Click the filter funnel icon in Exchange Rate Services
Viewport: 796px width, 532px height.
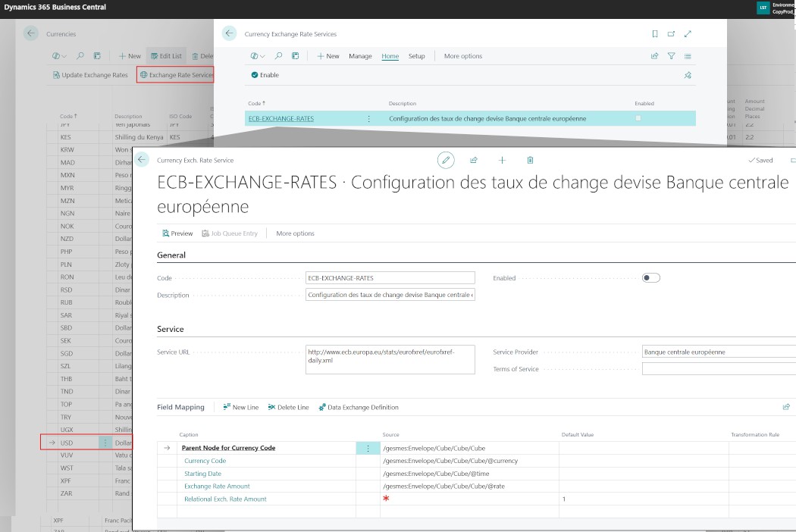tap(671, 56)
